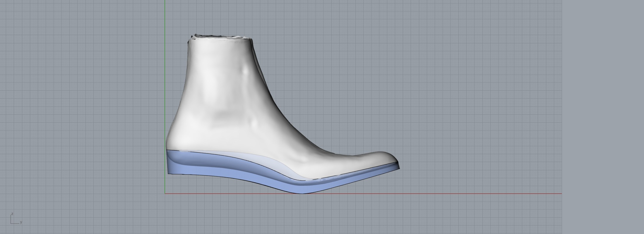Screen dimensions: 644x234
Task: Click the plain gray area right of the grid
Action: (603, 117)
